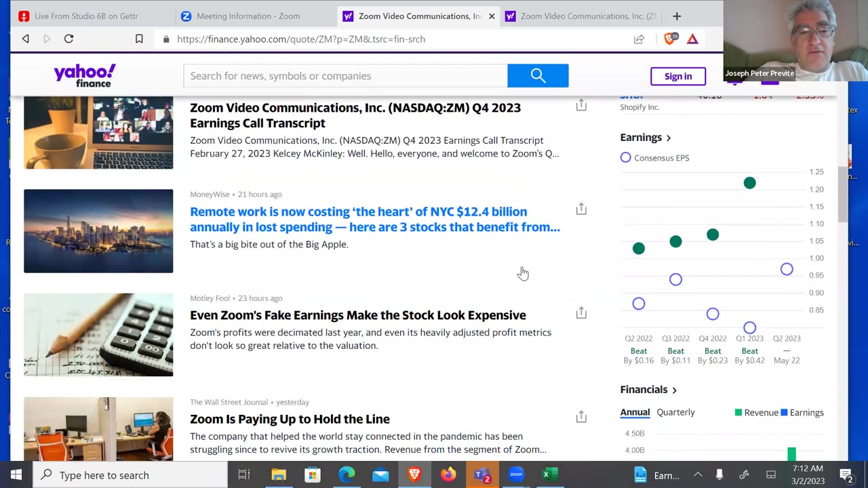This screenshot has width=868, height=488.
Task: Click in the Yahoo Finance search box
Action: point(345,76)
